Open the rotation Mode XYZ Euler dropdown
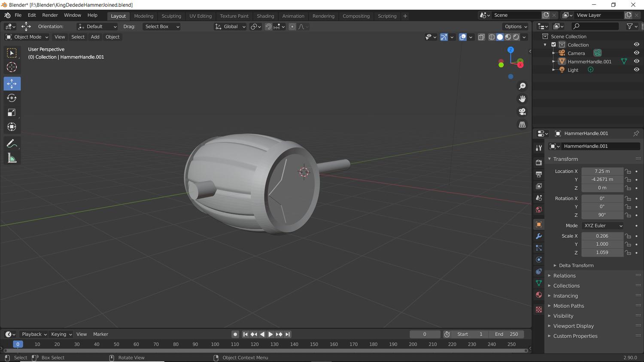 coord(603,226)
